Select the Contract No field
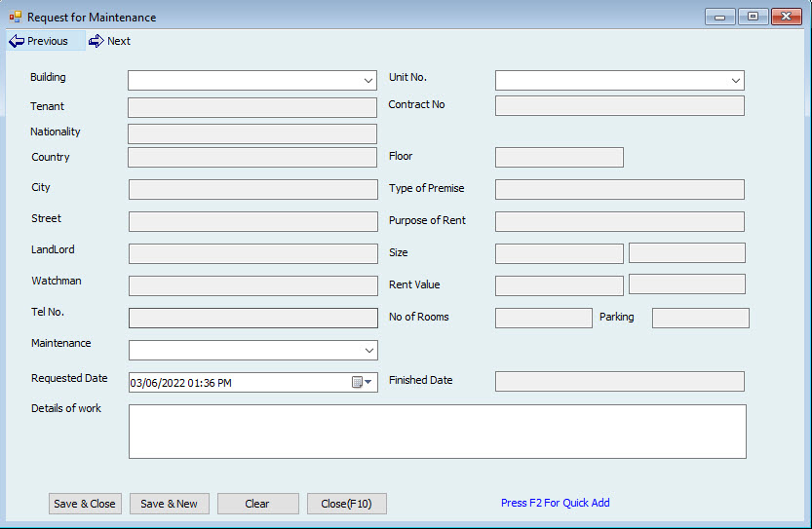 tap(619, 106)
